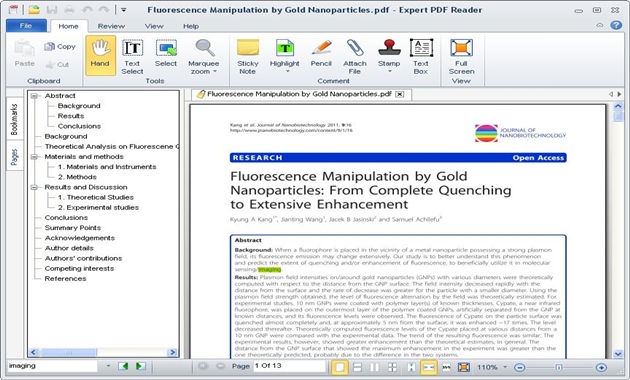Activate the Text Select tool
Viewport: 630px width, 380px height.
point(132,57)
